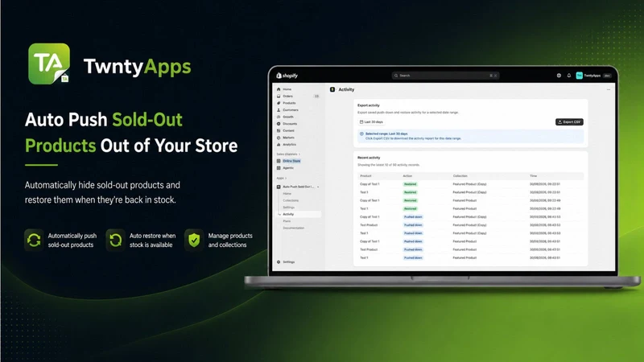Open the Home icon in Shopify sidebar

click(279, 89)
